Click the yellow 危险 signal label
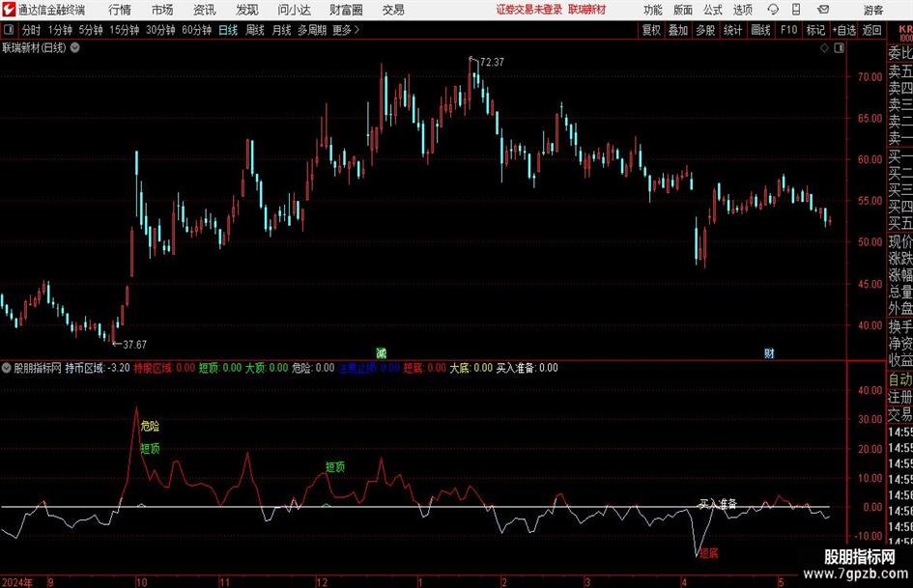This screenshot has width=913, height=588. click(x=150, y=426)
